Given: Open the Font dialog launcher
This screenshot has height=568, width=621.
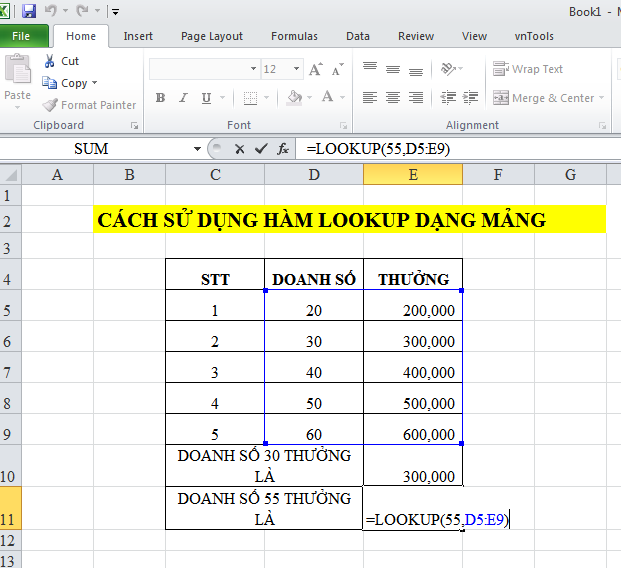Looking at the screenshot, I should point(343,126).
